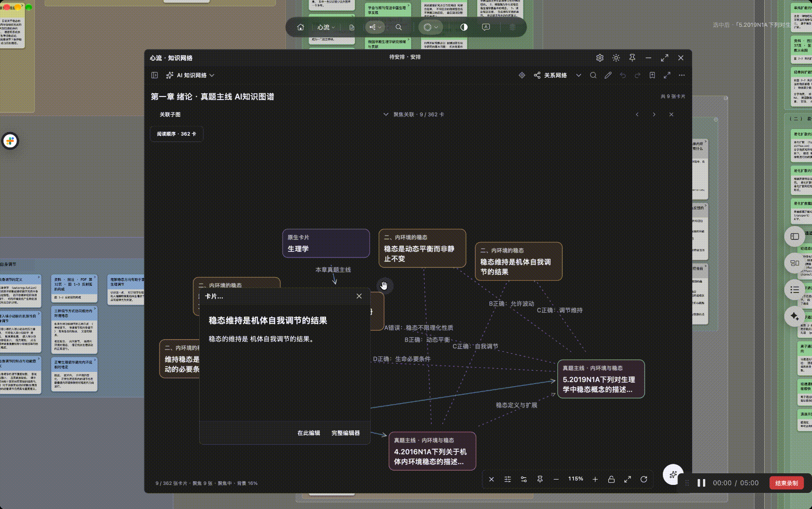Zoom in the graph with the plus button
The height and width of the screenshot is (509, 812).
[x=595, y=479]
